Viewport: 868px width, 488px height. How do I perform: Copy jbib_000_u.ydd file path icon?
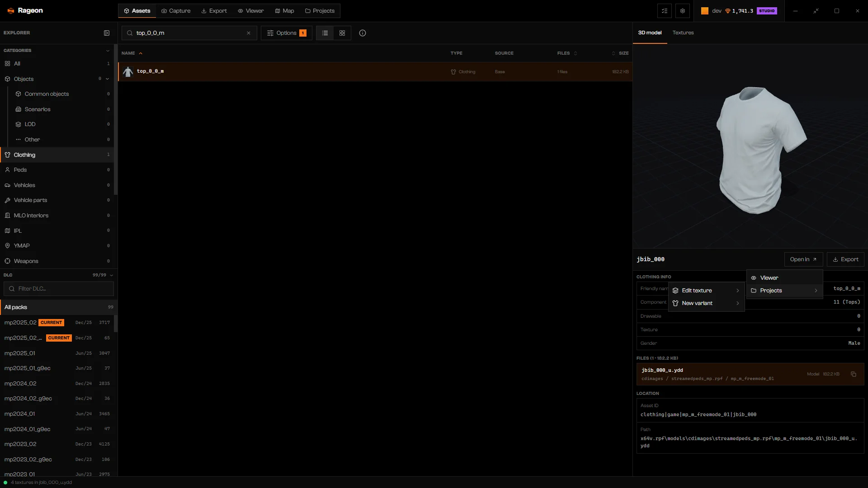click(x=854, y=374)
